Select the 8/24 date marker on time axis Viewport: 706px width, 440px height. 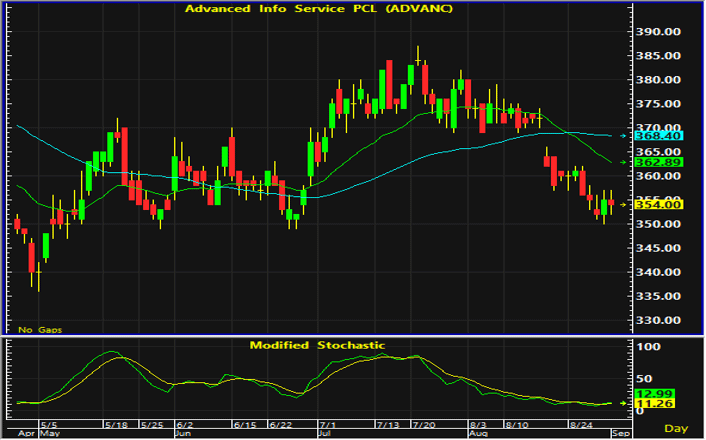[581, 425]
